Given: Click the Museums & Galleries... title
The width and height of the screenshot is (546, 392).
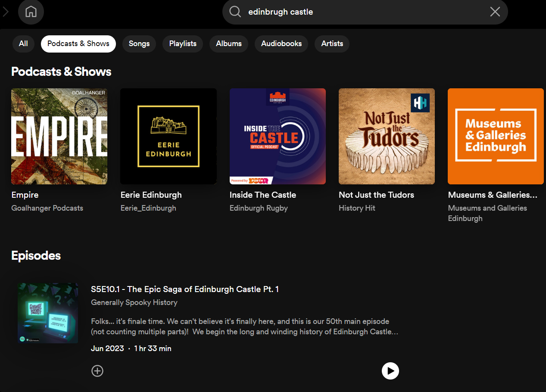Looking at the screenshot, I should (x=493, y=195).
